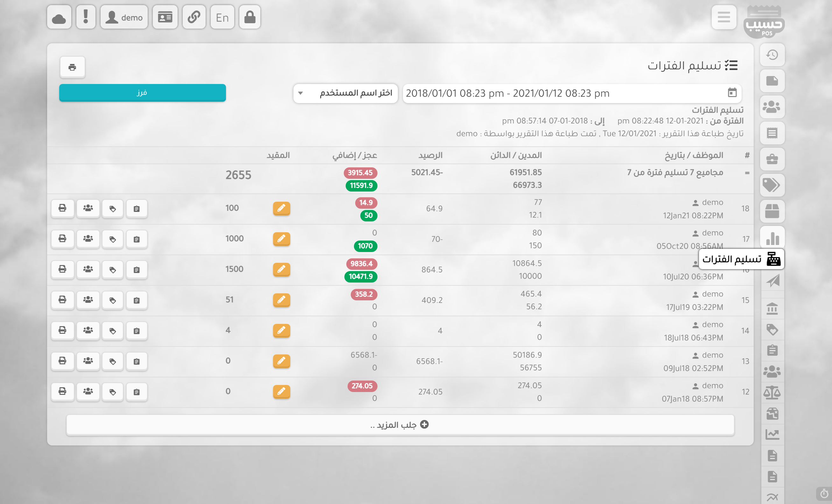
Task: Open clipboard icon for row 12
Action: [x=137, y=392]
